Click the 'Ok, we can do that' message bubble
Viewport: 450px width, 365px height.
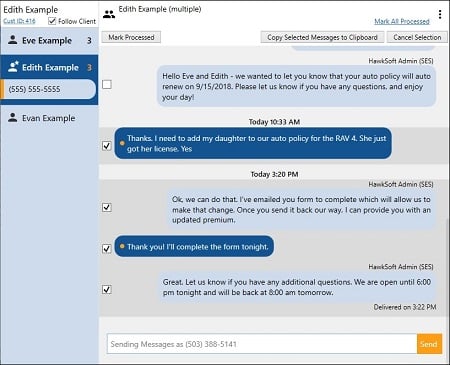point(302,210)
